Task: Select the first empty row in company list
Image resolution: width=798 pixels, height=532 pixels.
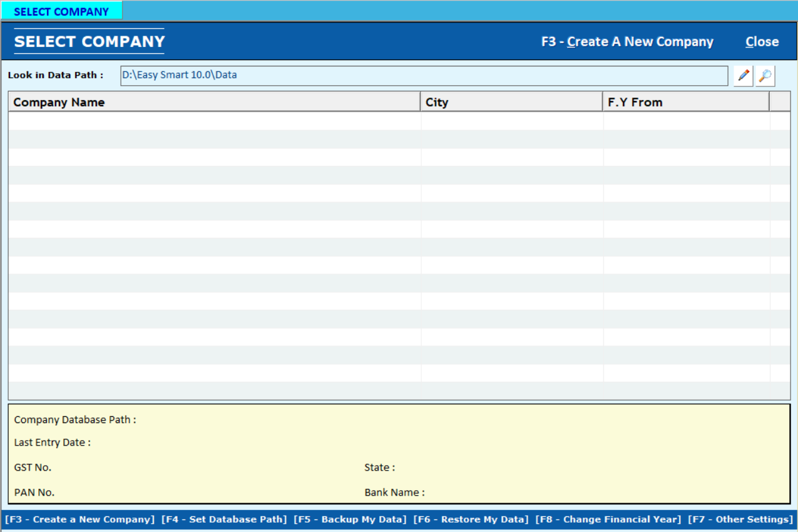Action: pos(214,121)
